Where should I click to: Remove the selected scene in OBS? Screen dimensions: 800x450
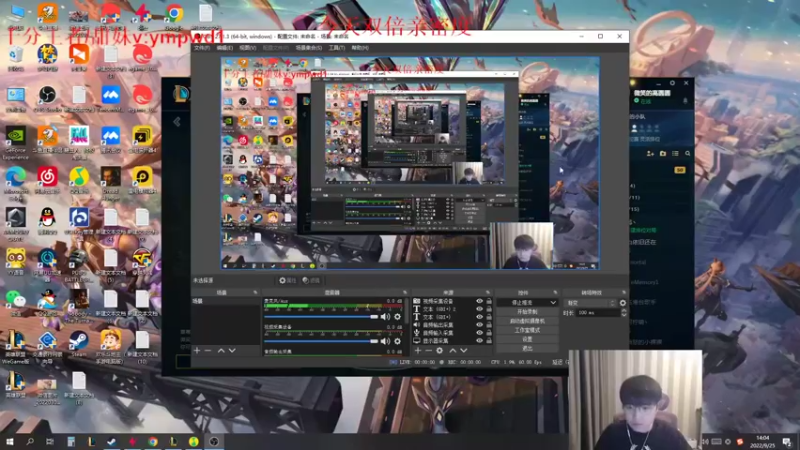pos(208,351)
